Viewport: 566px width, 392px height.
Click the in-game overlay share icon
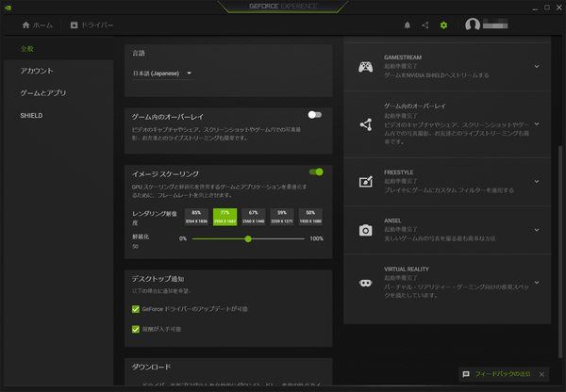point(366,124)
